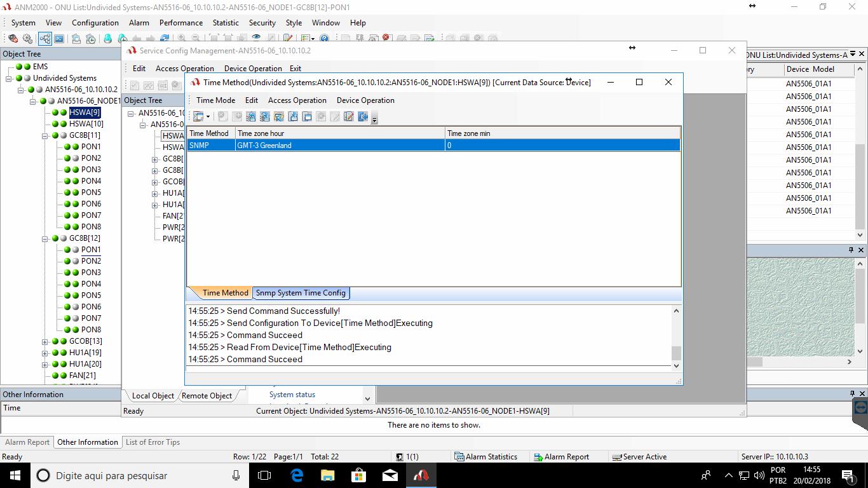Click the zoom in magnifier icon

[x=182, y=39]
